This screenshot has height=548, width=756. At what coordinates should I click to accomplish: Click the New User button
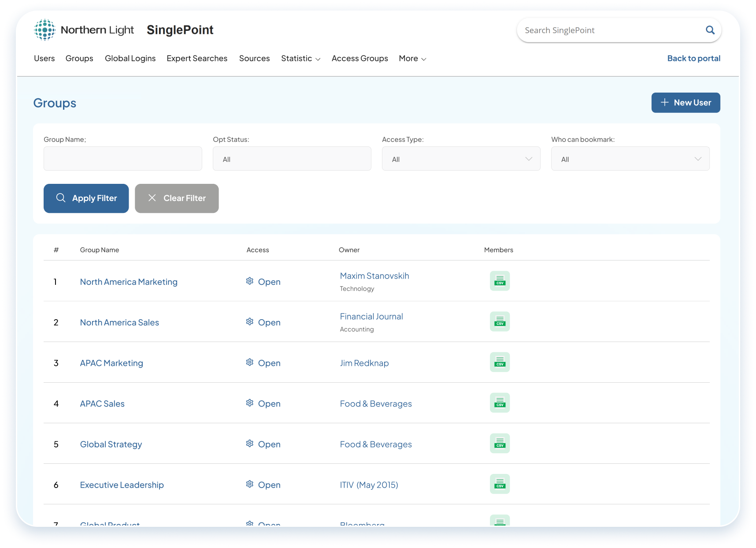coord(686,103)
